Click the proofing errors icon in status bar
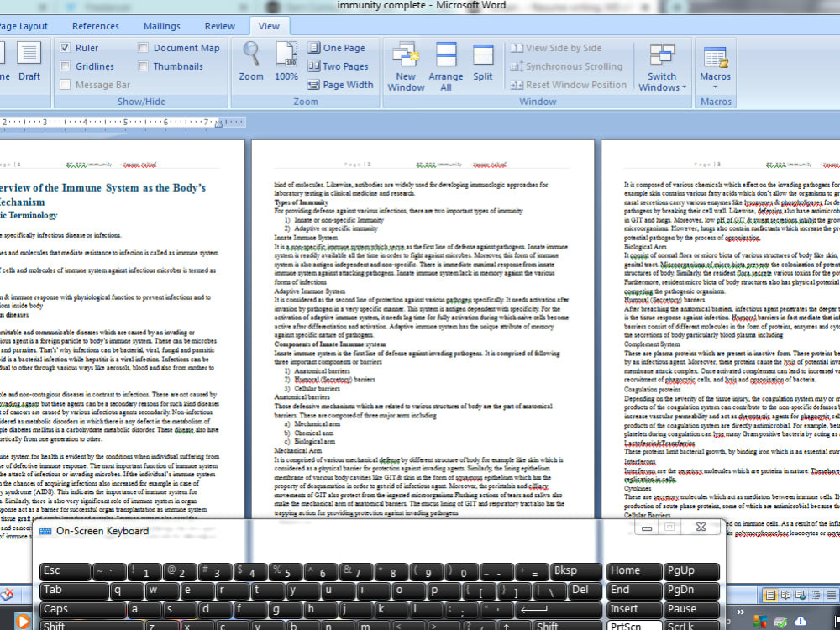This screenshot has height=630, width=840. [x=8, y=594]
